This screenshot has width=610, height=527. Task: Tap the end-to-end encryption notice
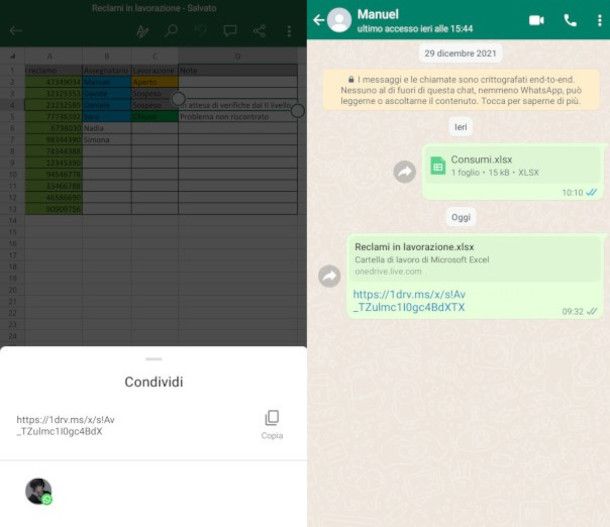(461, 90)
